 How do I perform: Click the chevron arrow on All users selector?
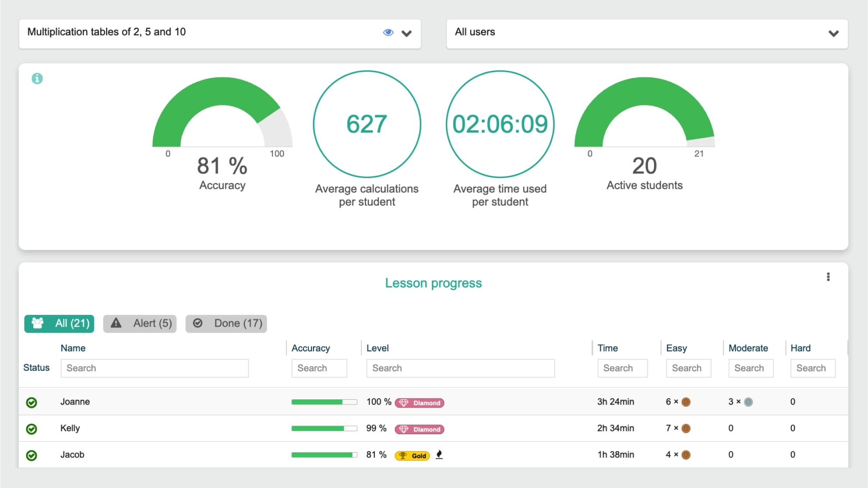pos(833,34)
